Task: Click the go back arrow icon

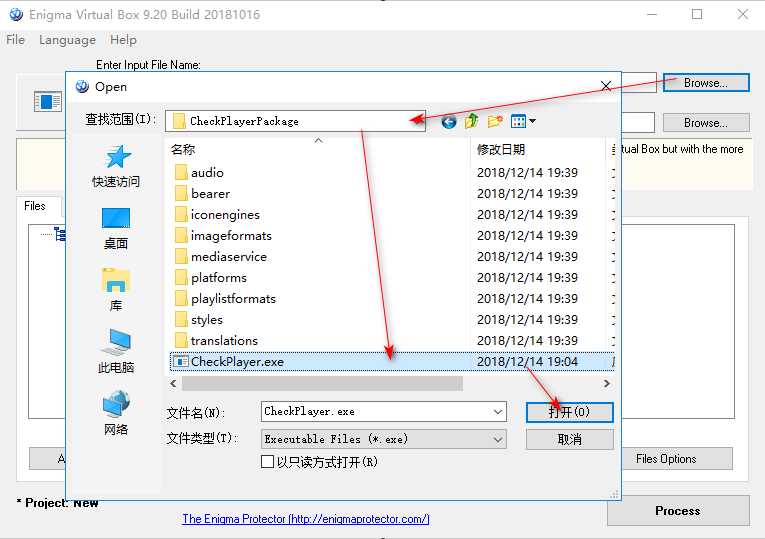Action: 448,121
